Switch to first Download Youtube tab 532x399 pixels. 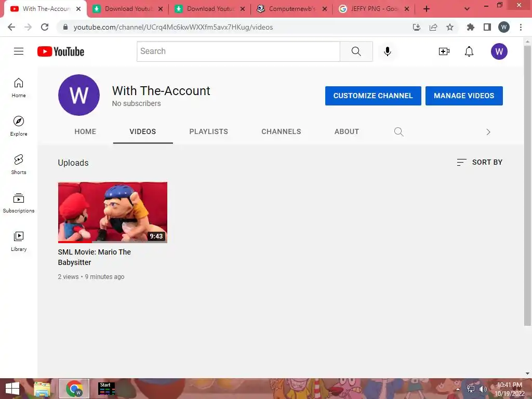(128, 9)
